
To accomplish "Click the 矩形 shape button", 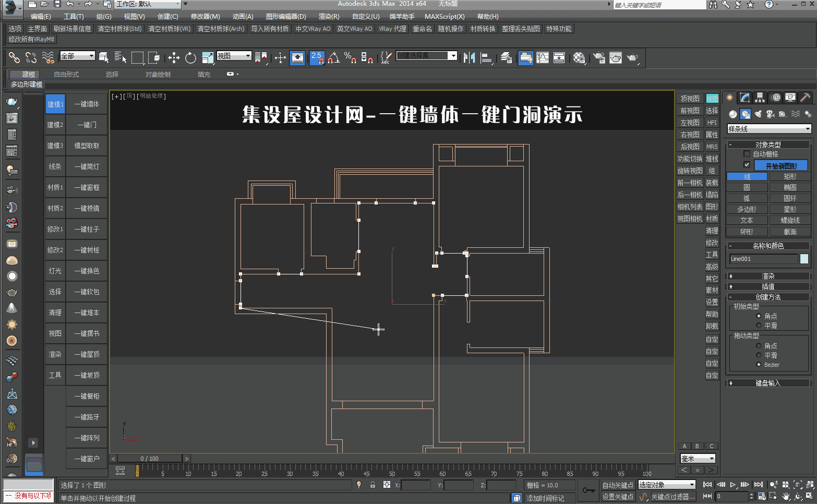I will (x=790, y=176).
